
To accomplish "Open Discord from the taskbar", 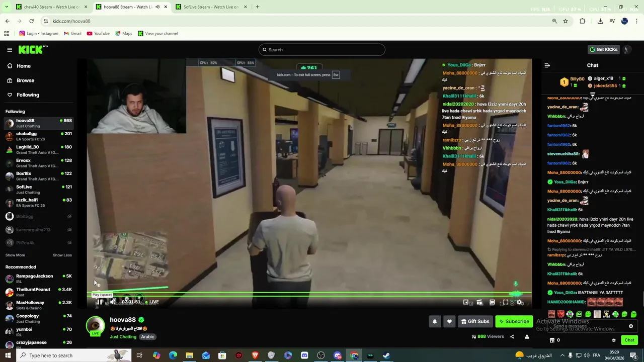I will [x=304, y=355].
